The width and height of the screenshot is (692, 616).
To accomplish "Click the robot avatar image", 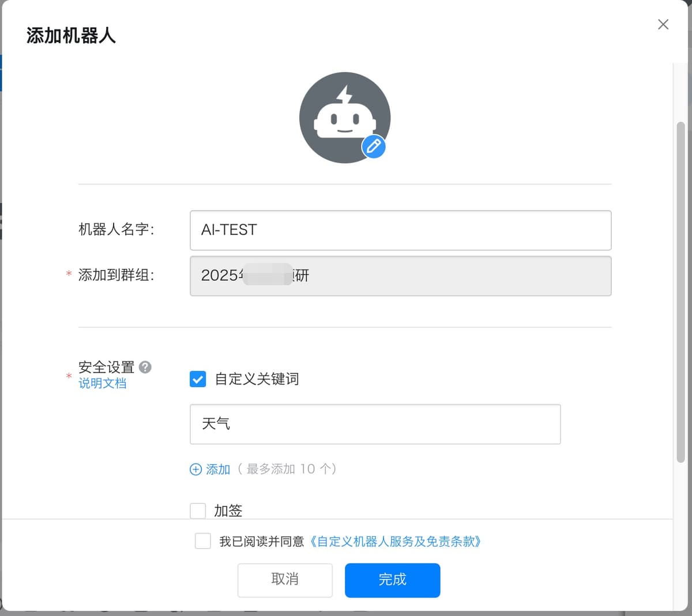I will pos(345,118).
